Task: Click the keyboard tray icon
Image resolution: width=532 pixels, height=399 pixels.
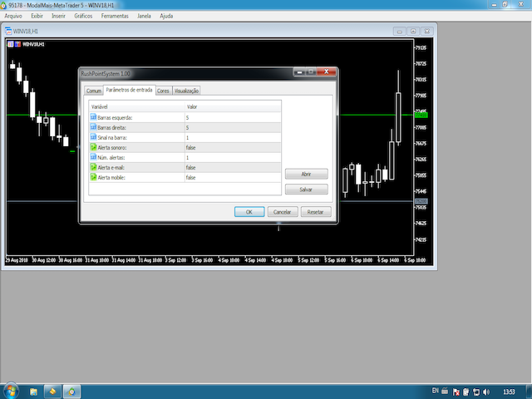Action: click(x=445, y=391)
